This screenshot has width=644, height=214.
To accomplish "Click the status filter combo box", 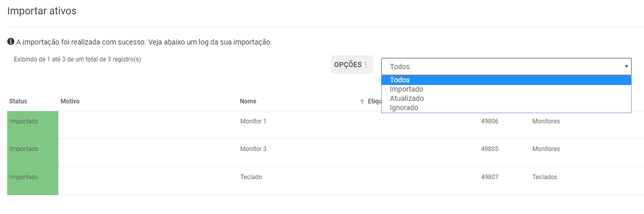I will click(506, 67).
